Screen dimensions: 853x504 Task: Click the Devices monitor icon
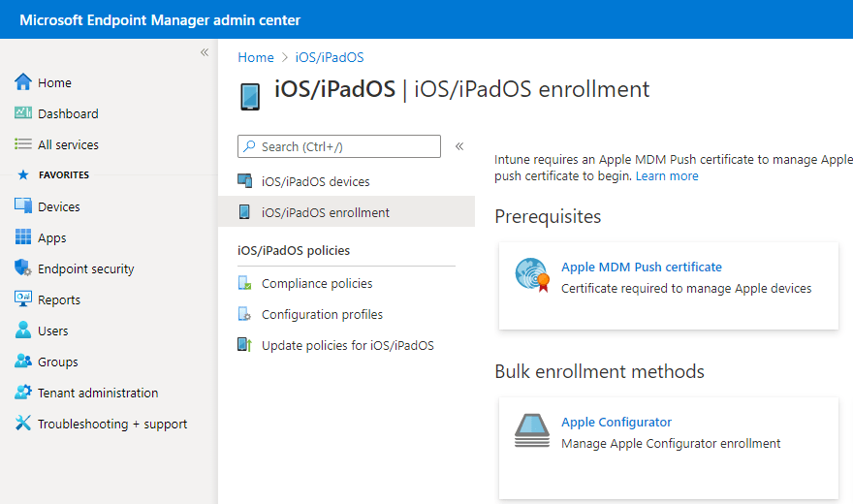(x=23, y=206)
